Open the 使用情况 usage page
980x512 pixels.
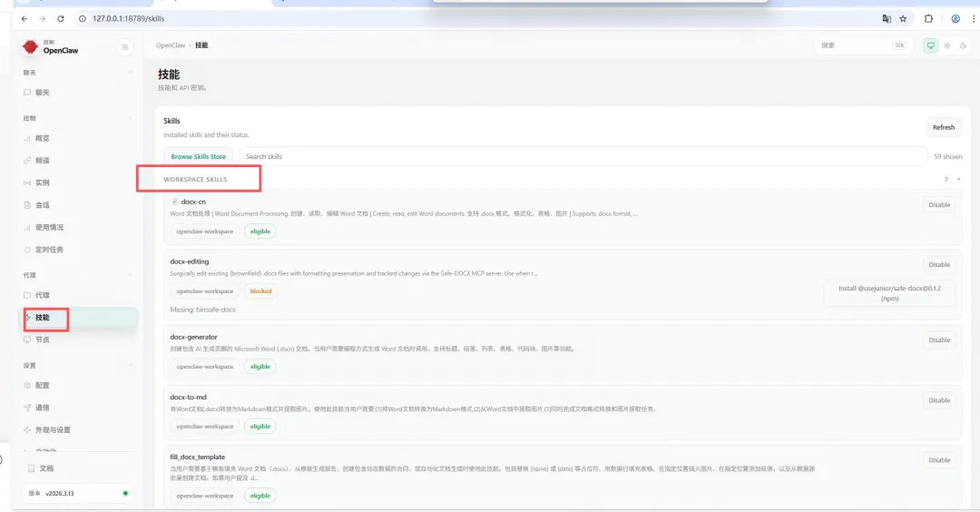[x=78, y=228]
